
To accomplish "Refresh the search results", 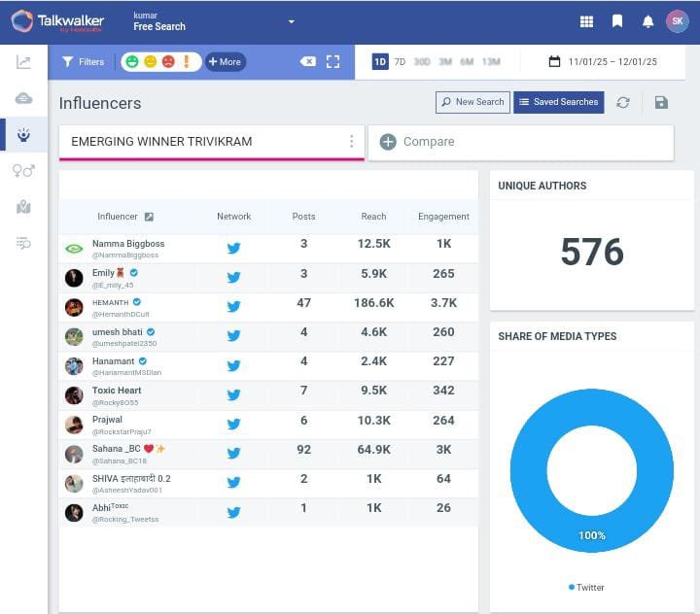I will tap(623, 103).
